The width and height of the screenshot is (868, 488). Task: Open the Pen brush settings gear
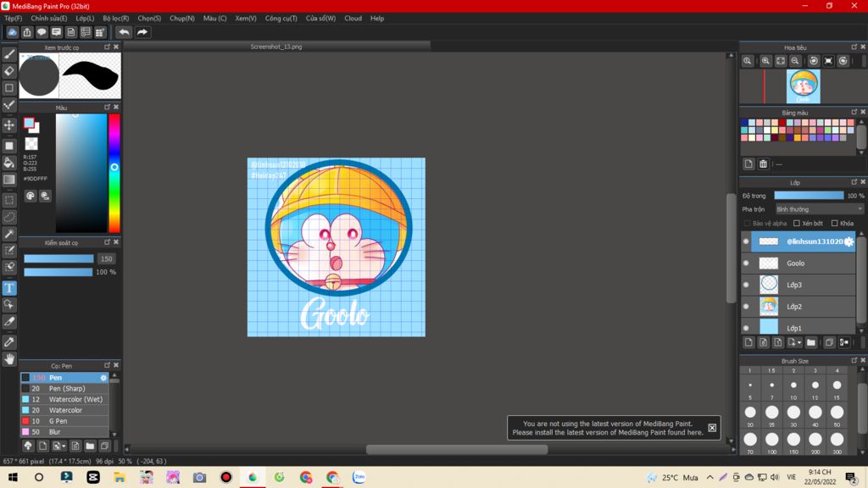point(103,378)
